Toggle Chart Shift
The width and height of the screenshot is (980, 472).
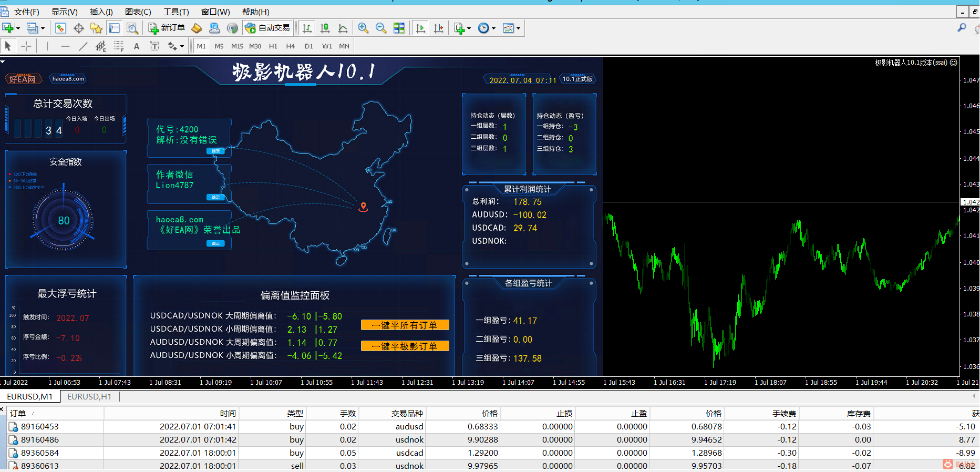pyautogui.click(x=439, y=28)
